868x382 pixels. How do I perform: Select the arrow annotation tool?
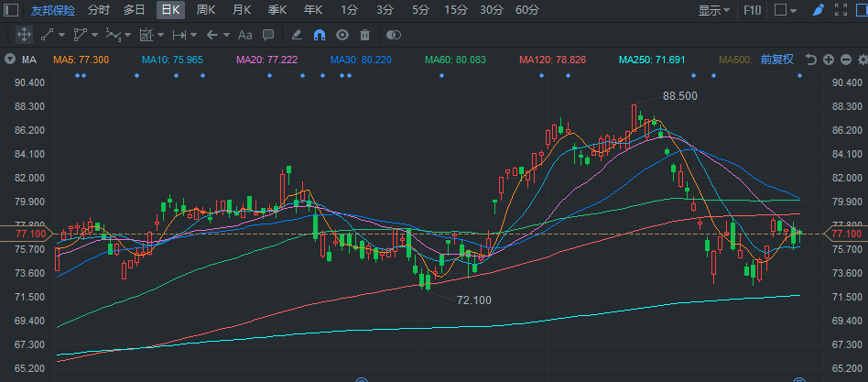212,35
